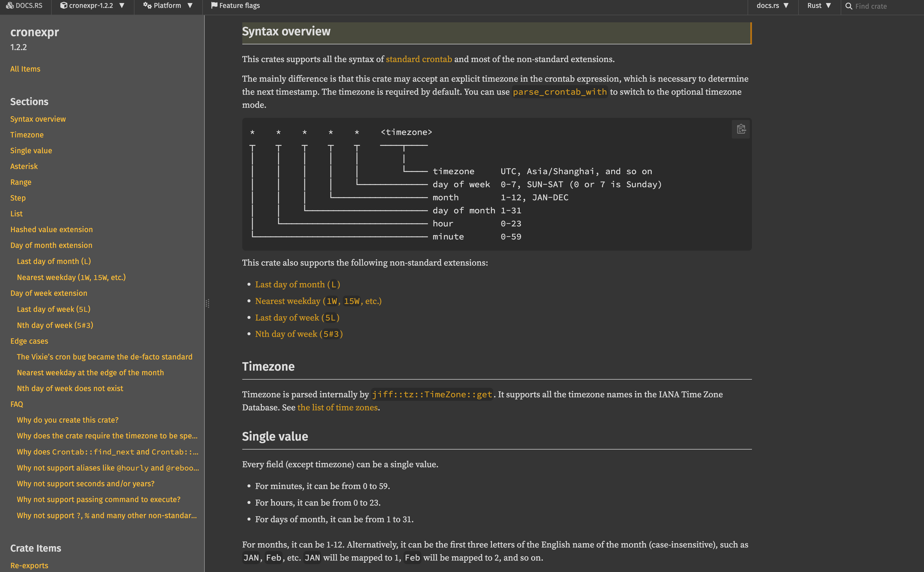Open the docs.rs dropdown menu
The width and height of the screenshot is (924, 572).
[772, 5]
